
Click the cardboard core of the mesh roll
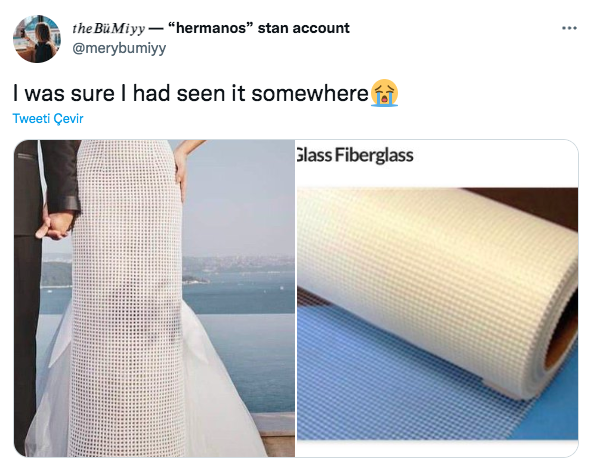[563, 340]
